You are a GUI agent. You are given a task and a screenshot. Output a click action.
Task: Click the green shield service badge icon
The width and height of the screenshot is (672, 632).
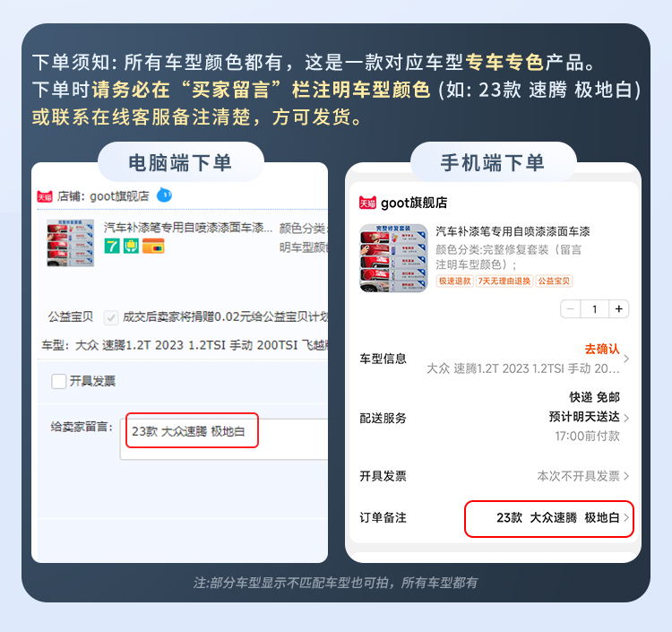point(131,247)
